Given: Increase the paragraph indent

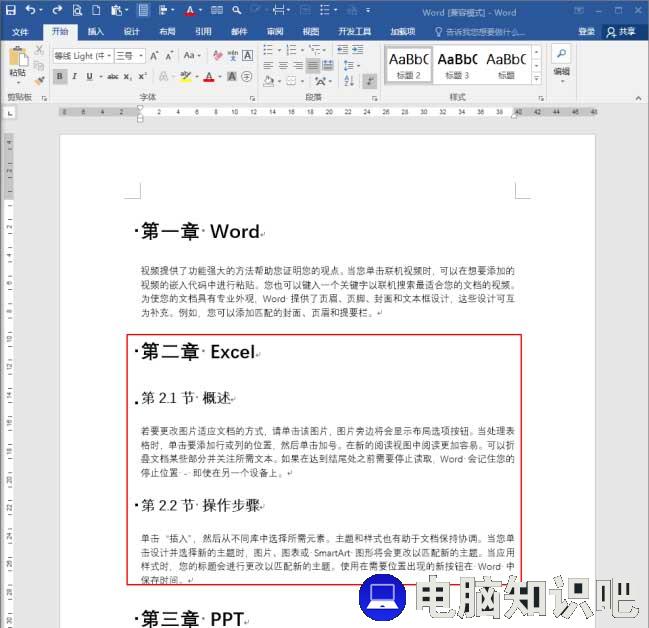Looking at the screenshot, I should tap(358, 50).
